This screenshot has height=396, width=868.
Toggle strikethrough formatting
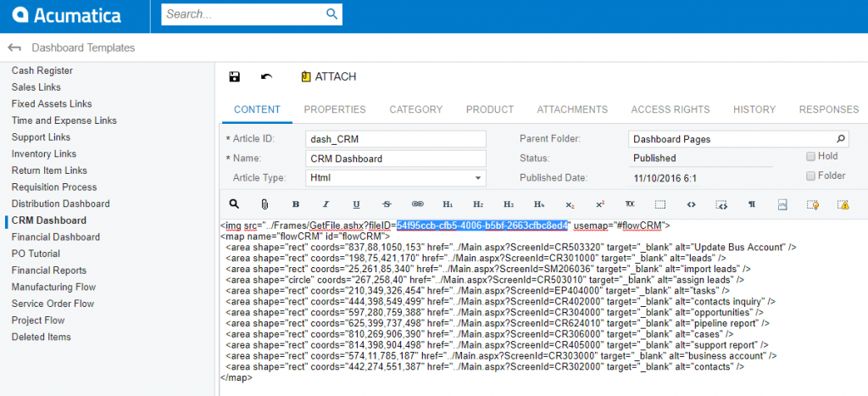point(387,204)
